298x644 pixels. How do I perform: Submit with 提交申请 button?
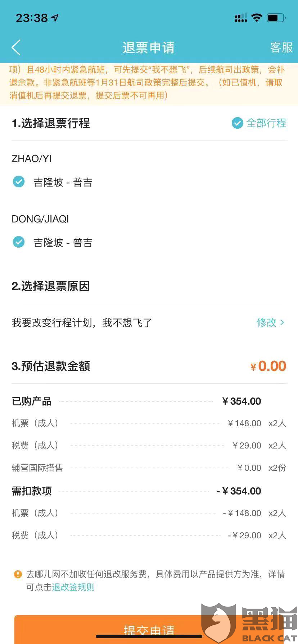(x=149, y=630)
